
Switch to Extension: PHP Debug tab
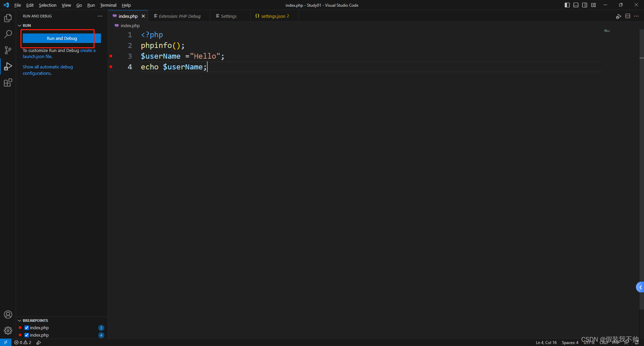click(x=179, y=16)
